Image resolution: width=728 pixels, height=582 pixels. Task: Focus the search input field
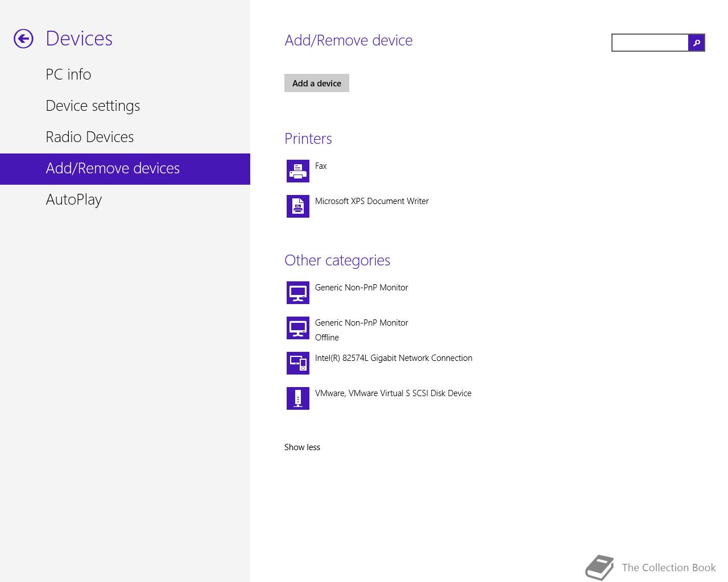pos(650,43)
